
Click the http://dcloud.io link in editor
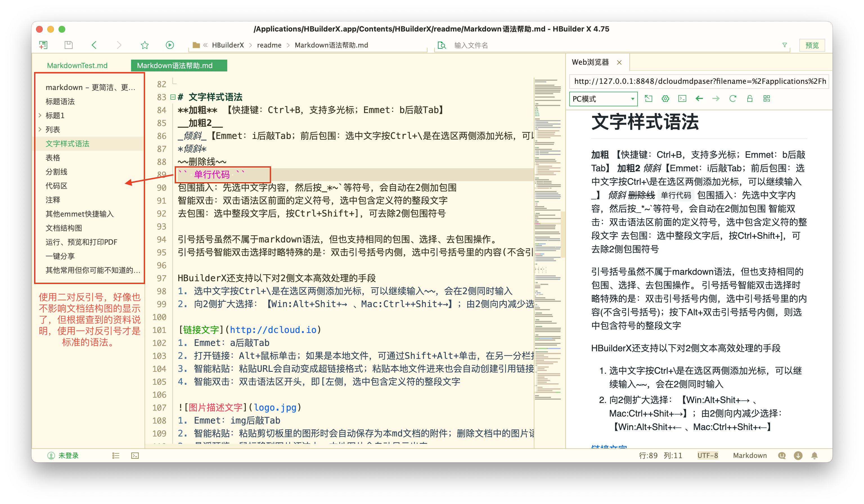tap(273, 330)
